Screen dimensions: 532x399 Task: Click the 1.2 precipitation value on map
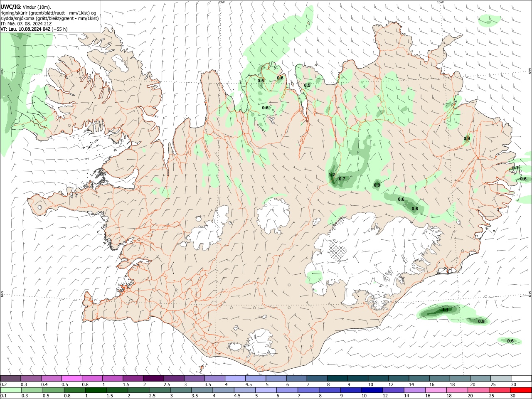tap(332, 175)
